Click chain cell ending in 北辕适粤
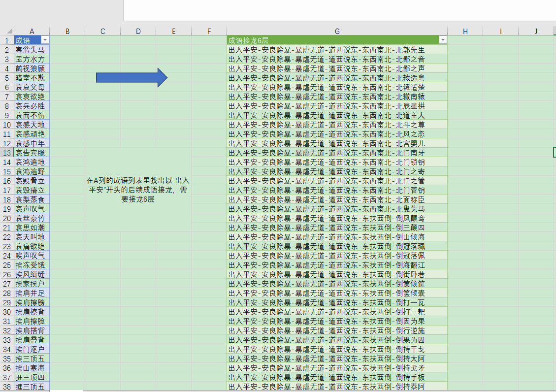This screenshot has height=392, width=556. pyautogui.click(x=337, y=78)
